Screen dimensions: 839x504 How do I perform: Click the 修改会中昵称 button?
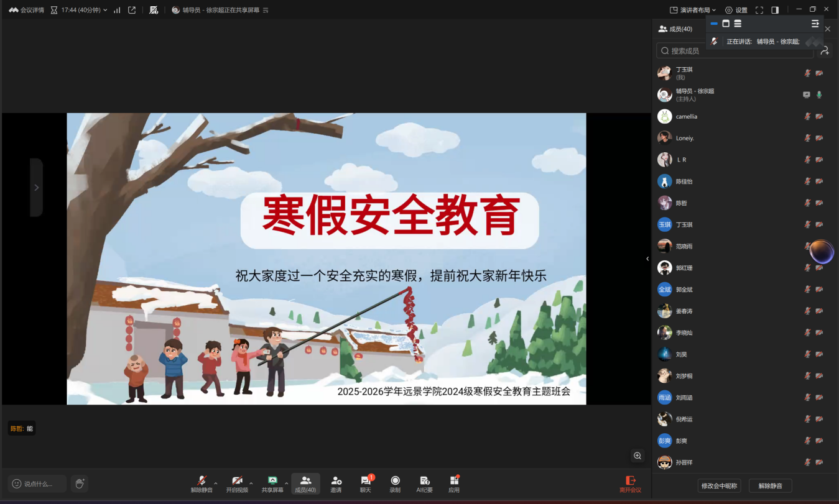(x=719, y=486)
